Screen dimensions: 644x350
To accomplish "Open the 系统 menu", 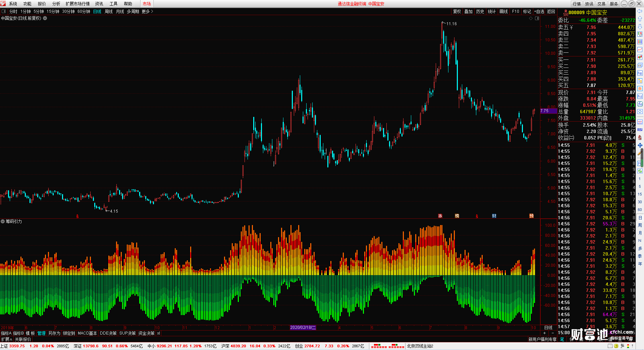I will (13, 4).
